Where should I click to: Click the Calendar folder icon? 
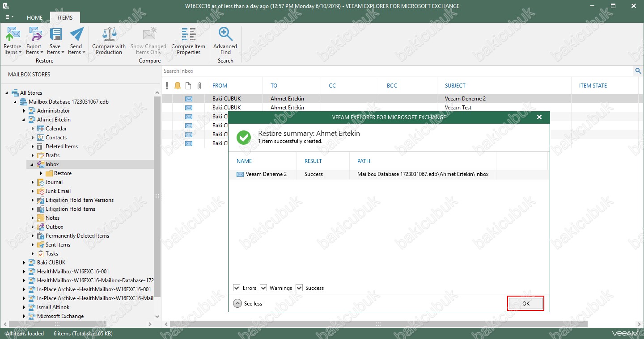(x=41, y=129)
